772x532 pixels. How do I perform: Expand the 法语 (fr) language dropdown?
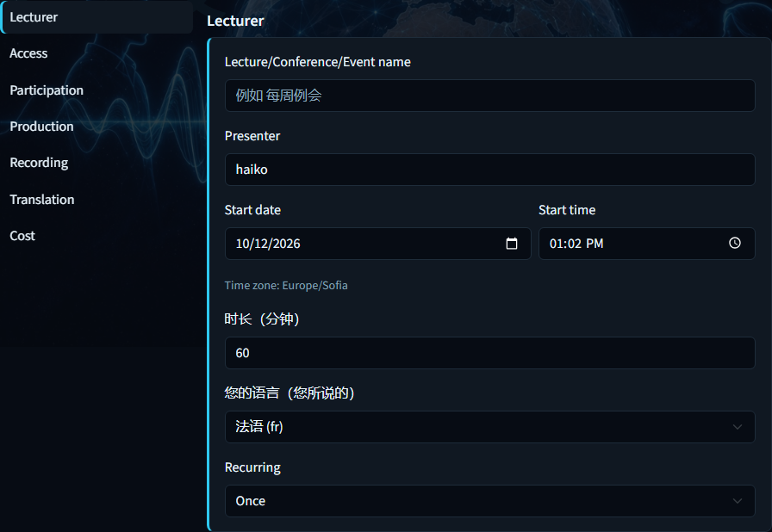click(490, 427)
